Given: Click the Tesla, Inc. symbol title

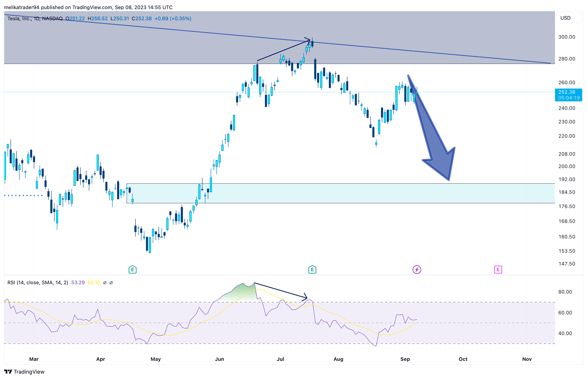Looking at the screenshot, I should 35,18.
